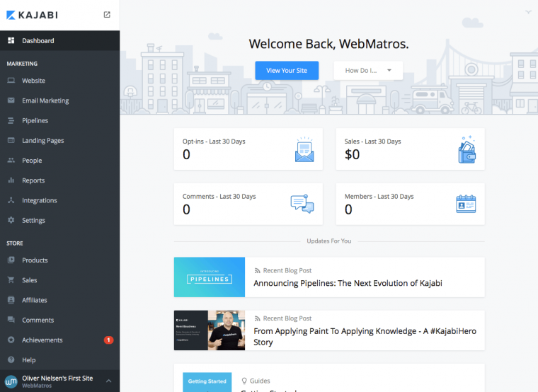
Task: Click RSS icon beside KajabiHero blog post
Action: 258,318
